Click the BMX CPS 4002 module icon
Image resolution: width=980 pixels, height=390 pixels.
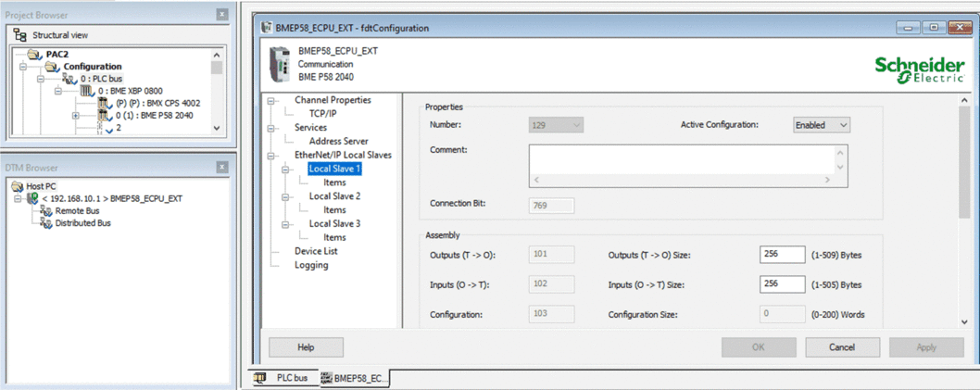click(106, 103)
